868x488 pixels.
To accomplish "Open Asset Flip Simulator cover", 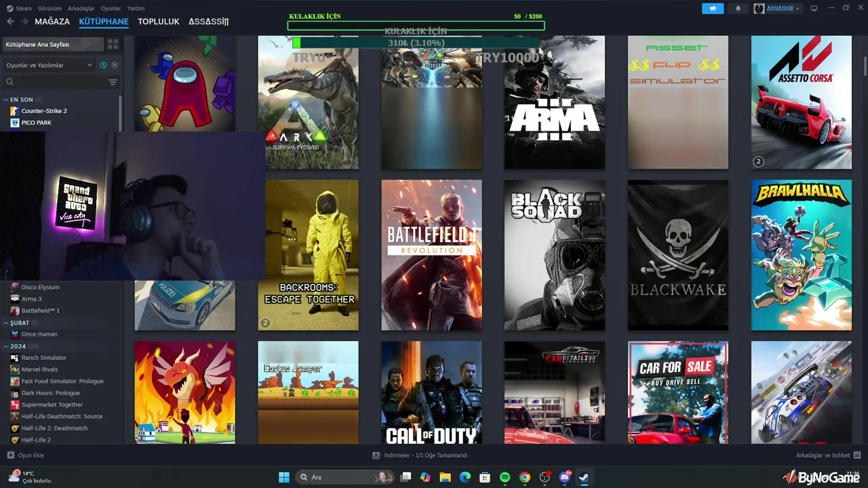I will pyautogui.click(x=677, y=102).
